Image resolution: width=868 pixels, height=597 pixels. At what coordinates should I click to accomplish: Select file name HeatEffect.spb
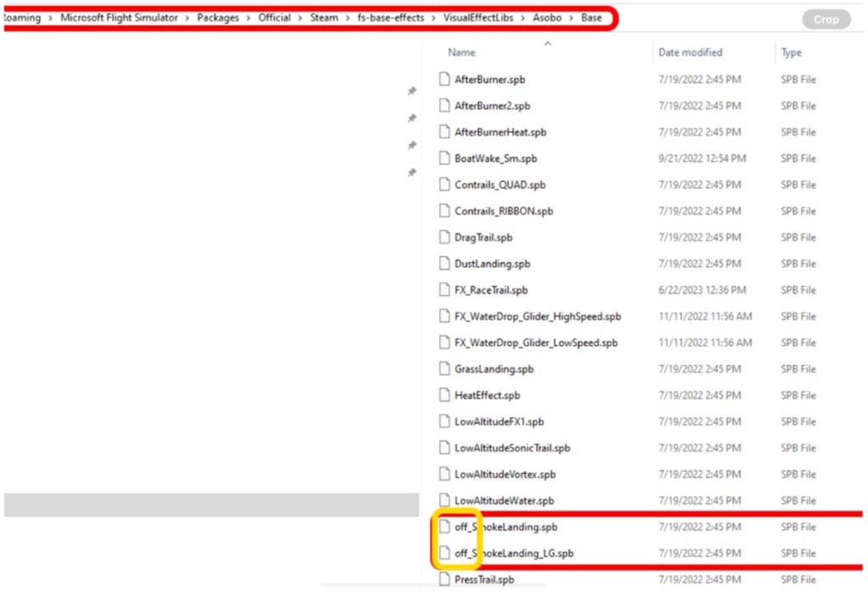click(x=487, y=395)
